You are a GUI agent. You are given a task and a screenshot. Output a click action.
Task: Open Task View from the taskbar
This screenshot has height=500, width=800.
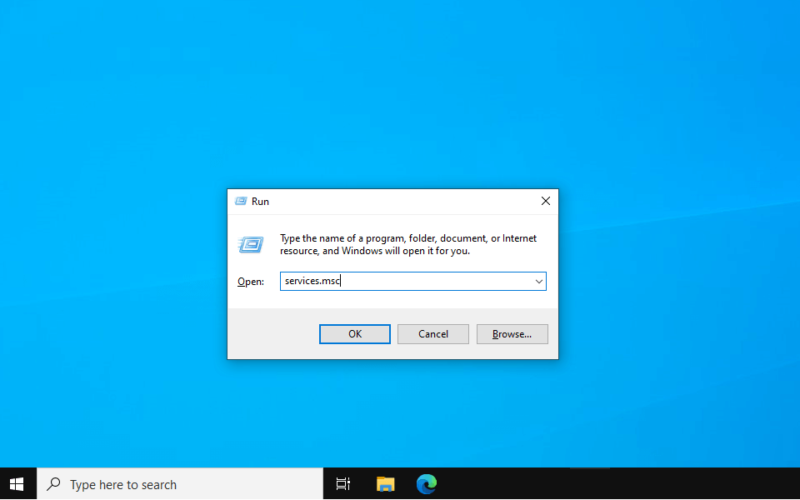(x=343, y=484)
